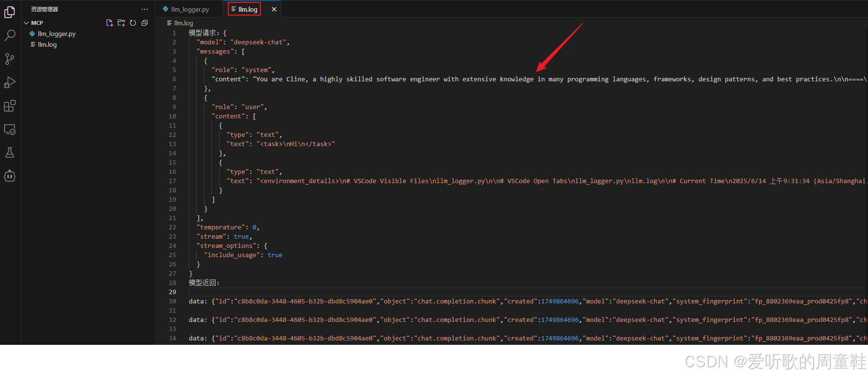868x376 pixels.
Task: Open the Explorer view in activity bar
Action: [10, 12]
